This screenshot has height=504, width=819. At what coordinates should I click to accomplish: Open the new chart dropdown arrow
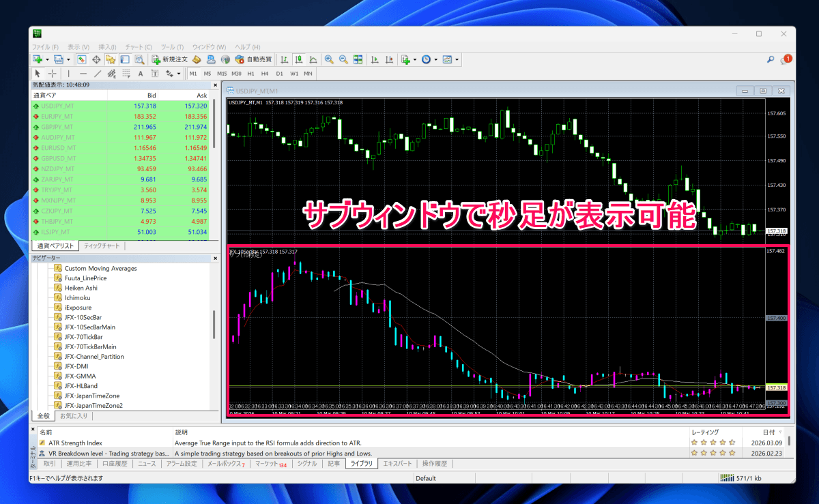click(x=47, y=60)
